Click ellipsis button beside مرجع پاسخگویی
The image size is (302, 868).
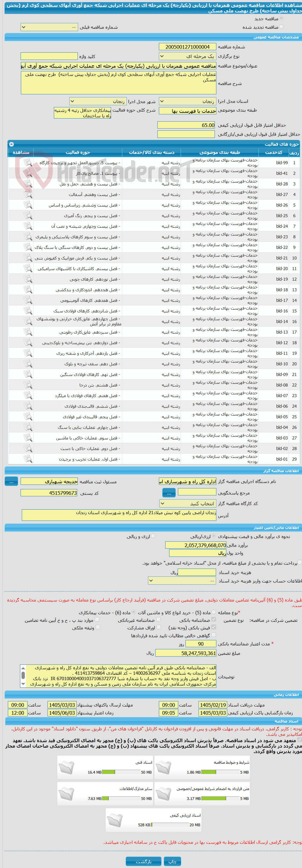coord(169,493)
